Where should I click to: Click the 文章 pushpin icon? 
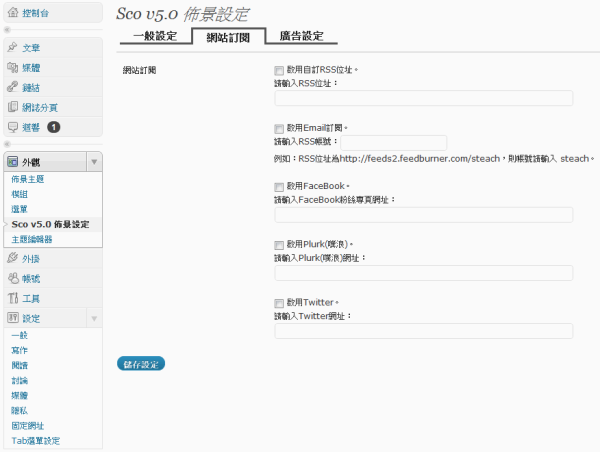click(13, 47)
